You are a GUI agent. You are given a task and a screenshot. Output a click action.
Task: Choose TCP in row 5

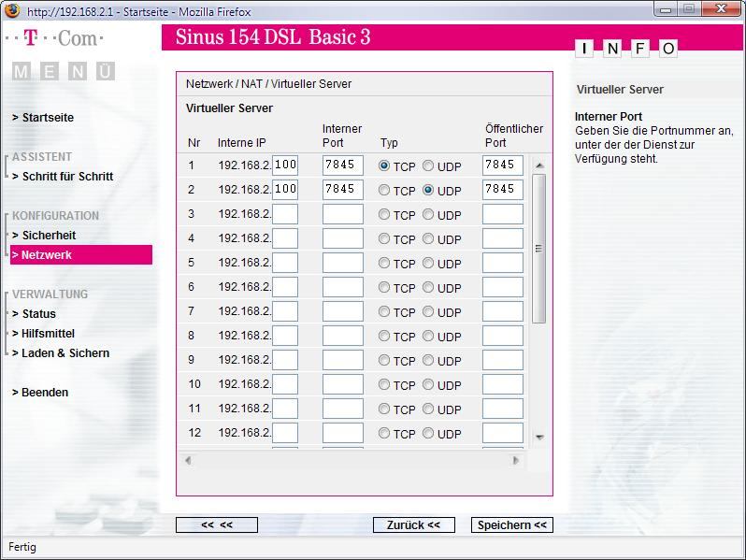pyautogui.click(x=384, y=263)
